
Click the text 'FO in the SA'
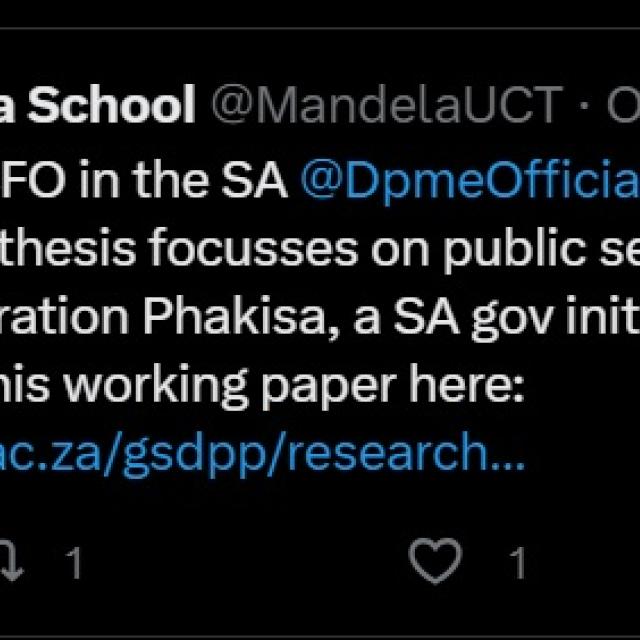pyautogui.click(x=144, y=179)
